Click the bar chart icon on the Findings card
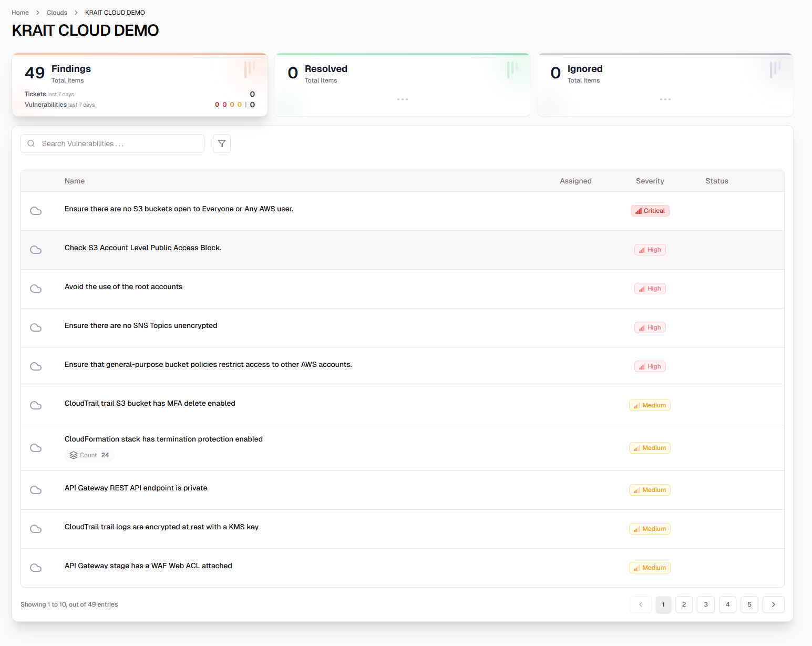 click(x=249, y=69)
